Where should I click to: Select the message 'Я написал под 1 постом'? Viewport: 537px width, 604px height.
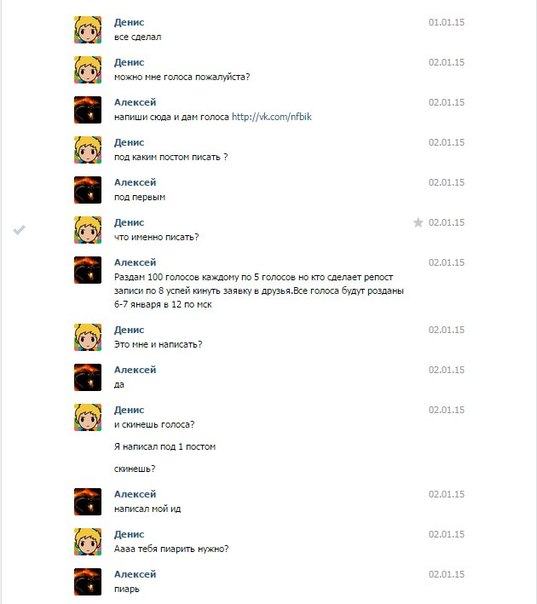point(165,447)
